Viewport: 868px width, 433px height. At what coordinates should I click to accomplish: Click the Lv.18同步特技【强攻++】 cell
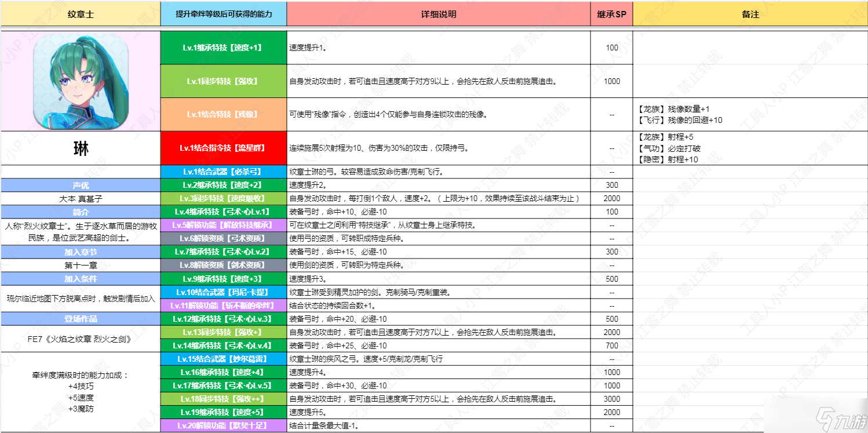coord(224,399)
